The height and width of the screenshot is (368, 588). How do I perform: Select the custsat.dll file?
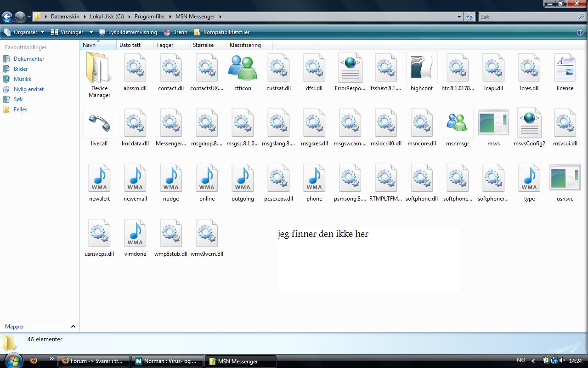tap(278, 68)
